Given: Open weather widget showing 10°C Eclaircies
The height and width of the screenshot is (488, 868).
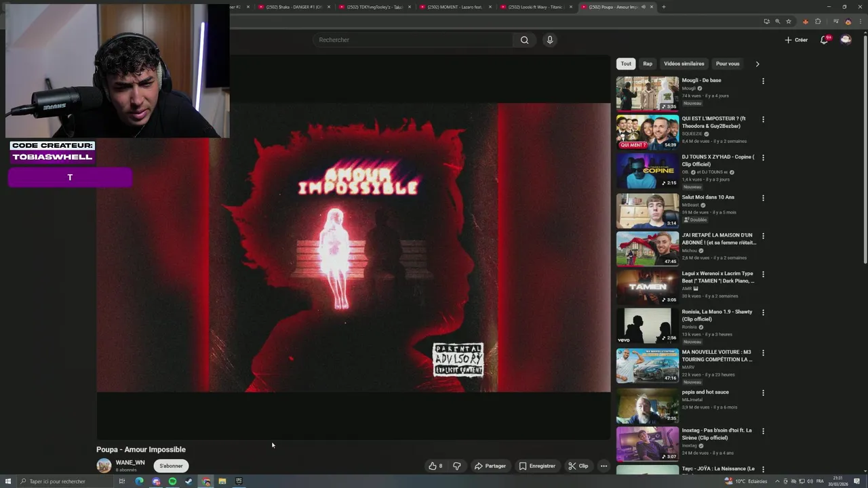Looking at the screenshot, I should [746, 481].
